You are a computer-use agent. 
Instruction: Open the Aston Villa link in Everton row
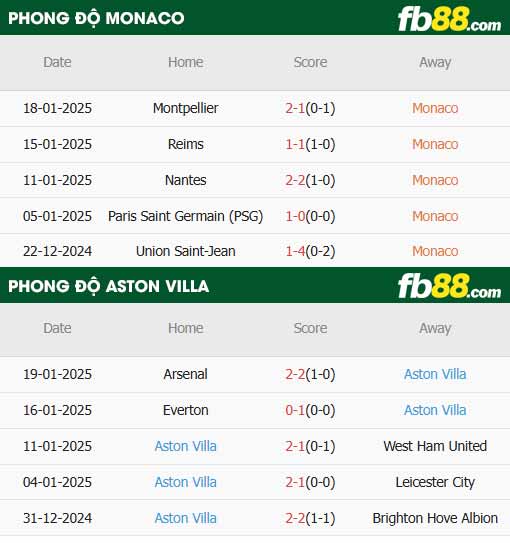tap(435, 410)
